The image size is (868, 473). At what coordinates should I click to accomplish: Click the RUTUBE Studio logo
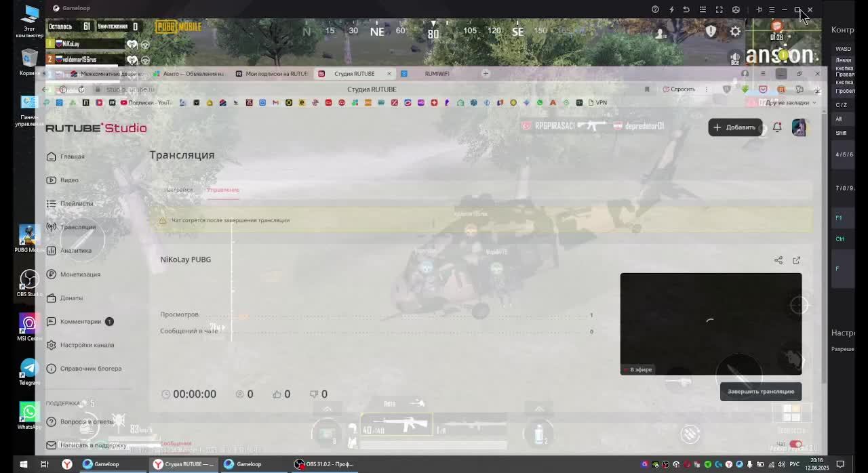pos(96,128)
